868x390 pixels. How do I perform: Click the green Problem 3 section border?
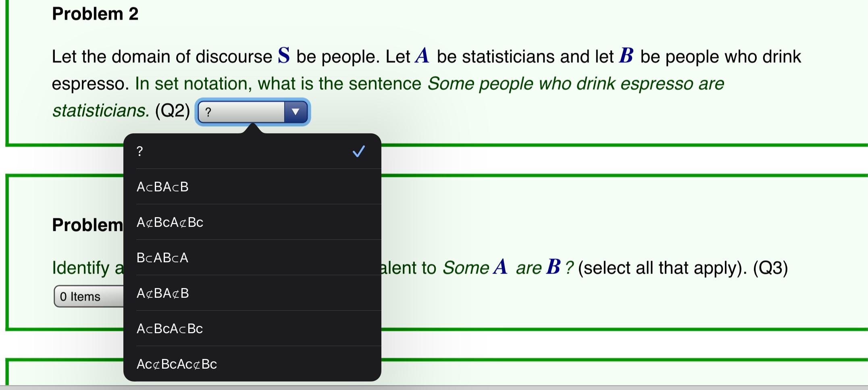point(605,176)
